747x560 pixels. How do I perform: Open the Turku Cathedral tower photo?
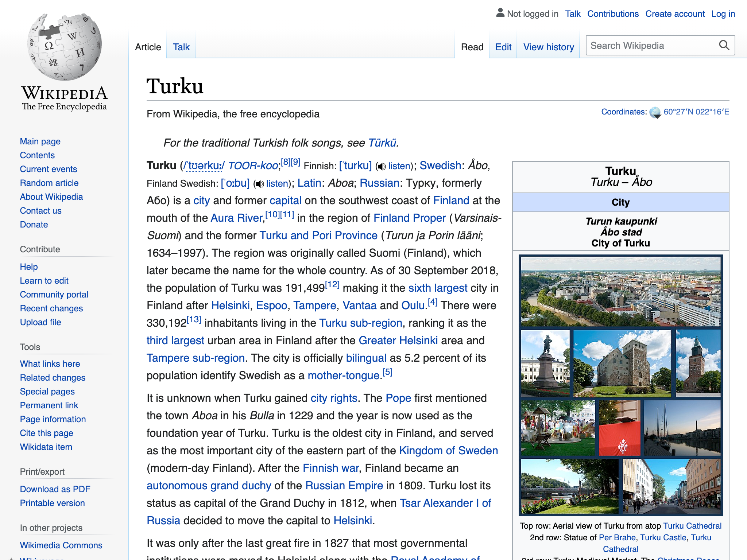698,363
